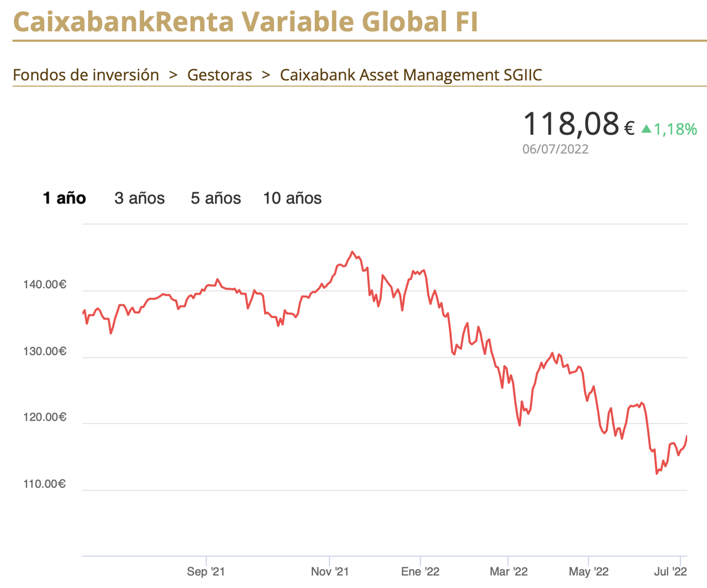Viewport: 707px width, 588px height.
Task: Switch to the 10 años tab
Action: [292, 198]
